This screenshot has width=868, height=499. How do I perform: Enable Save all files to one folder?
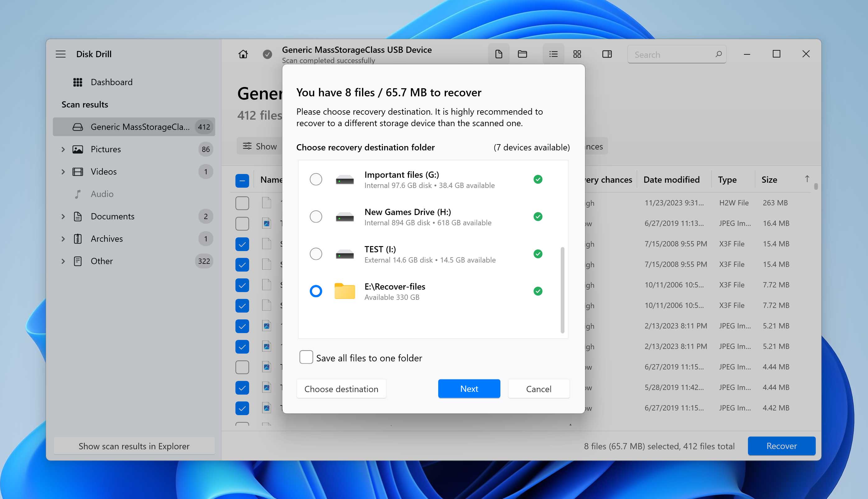(306, 357)
